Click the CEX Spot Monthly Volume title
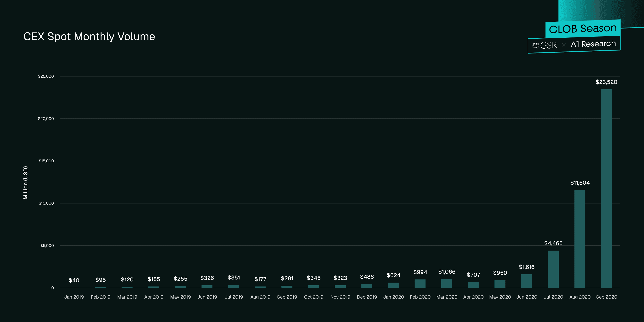 click(89, 37)
